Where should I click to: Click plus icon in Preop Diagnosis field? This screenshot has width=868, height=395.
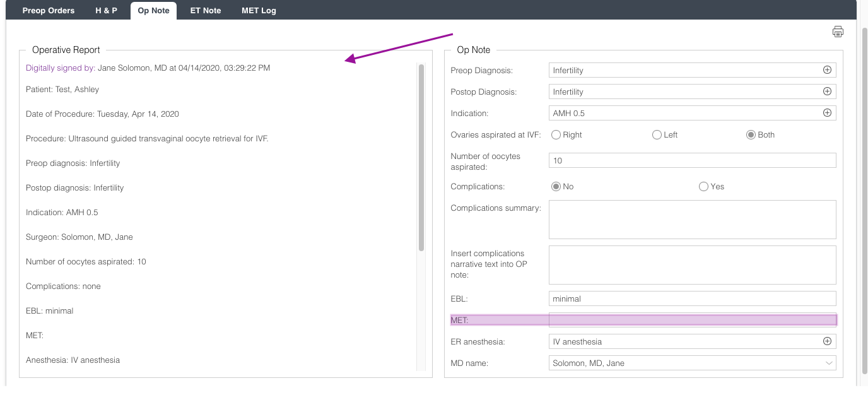pos(827,70)
